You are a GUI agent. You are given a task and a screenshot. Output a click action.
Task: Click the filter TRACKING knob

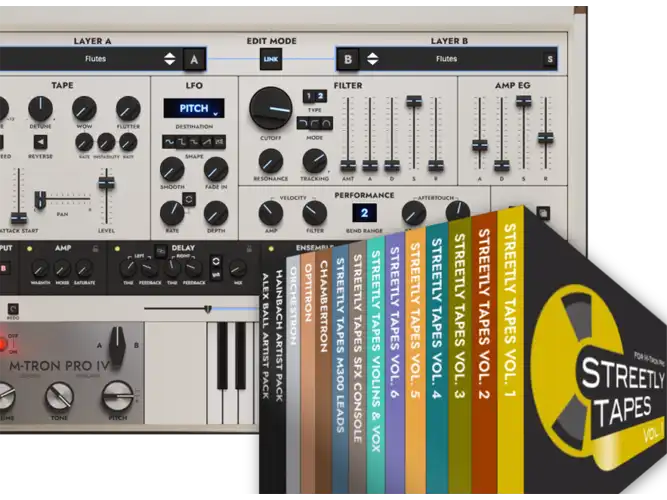314,162
